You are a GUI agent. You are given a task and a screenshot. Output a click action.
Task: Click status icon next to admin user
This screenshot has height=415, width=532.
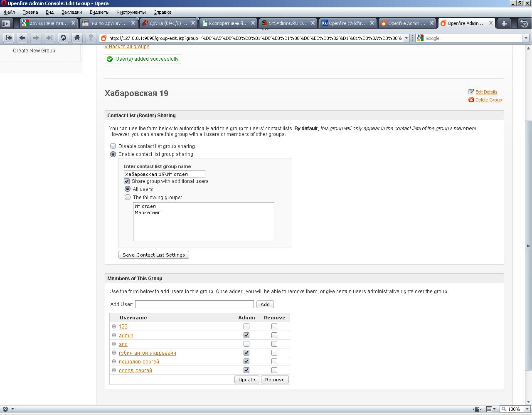coord(114,335)
